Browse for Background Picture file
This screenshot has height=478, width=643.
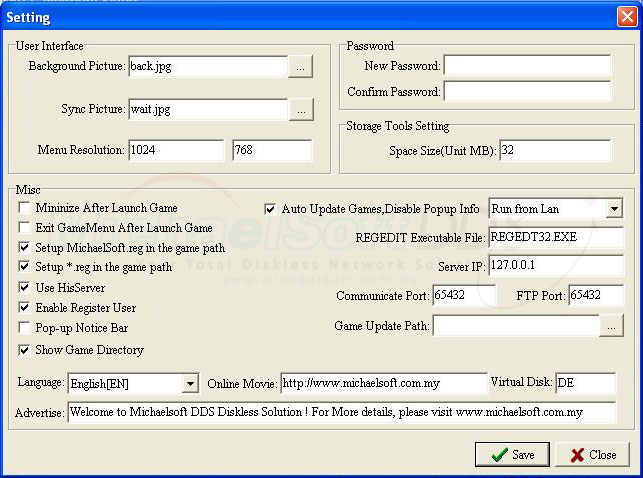tap(300, 67)
